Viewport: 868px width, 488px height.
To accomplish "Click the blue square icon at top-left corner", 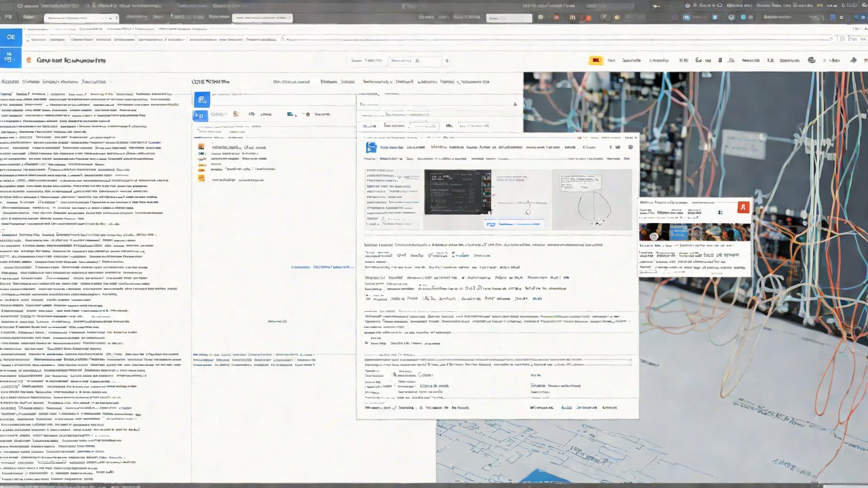I will (11, 37).
